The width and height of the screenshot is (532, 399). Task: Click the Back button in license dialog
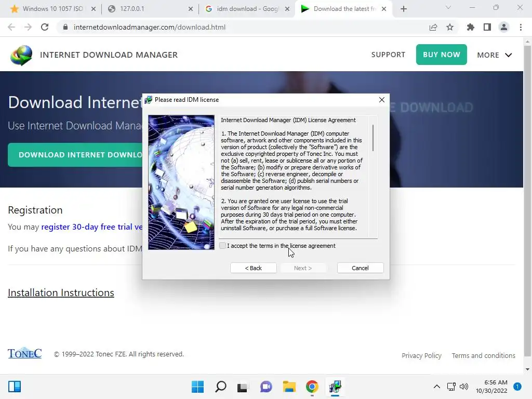click(x=254, y=268)
